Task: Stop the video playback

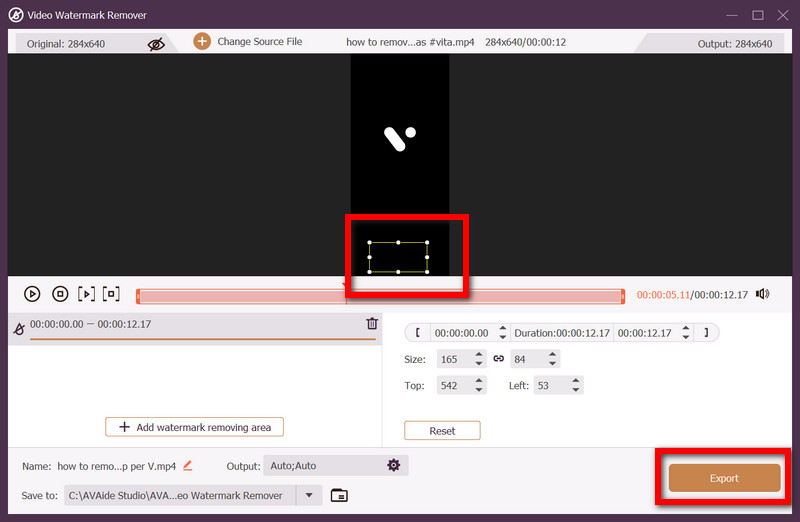Action: (x=60, y=294)
